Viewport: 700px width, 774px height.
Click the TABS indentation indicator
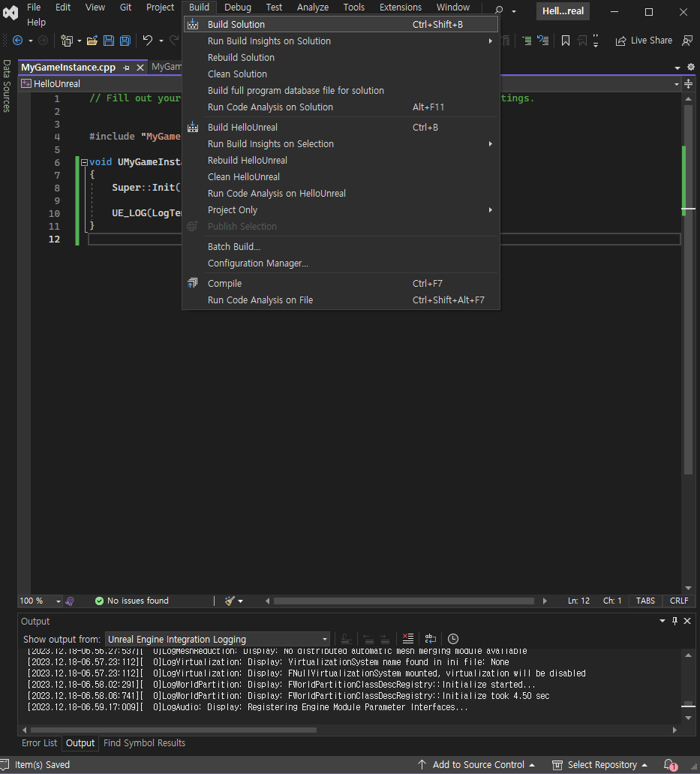pyautogui.click(x=645, y=601)
